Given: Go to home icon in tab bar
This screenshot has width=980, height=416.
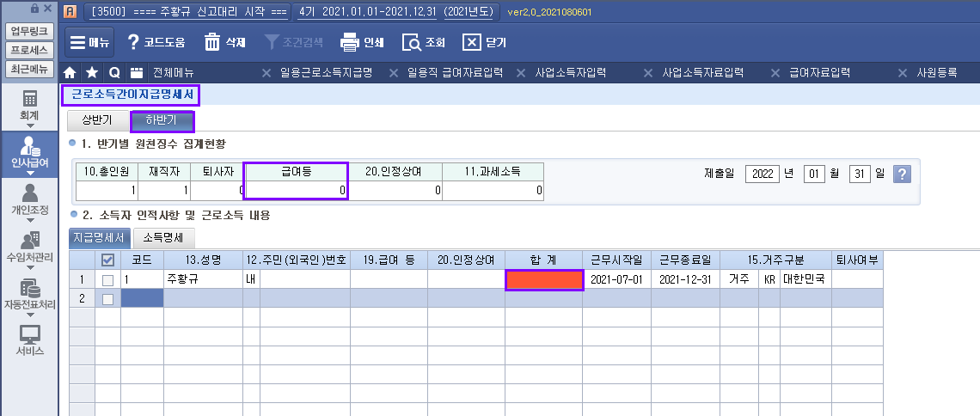Looking at the screenshot, I should pos(70,72).
